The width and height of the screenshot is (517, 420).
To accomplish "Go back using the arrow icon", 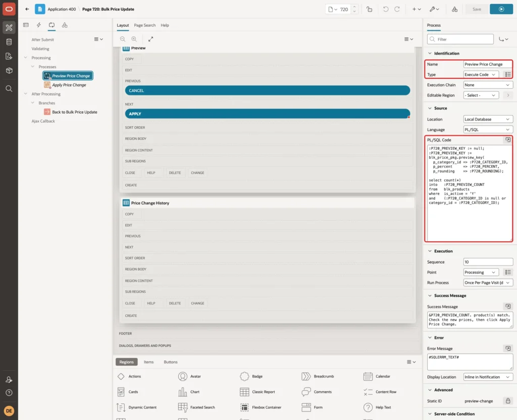I will click(x=27, y=9).
